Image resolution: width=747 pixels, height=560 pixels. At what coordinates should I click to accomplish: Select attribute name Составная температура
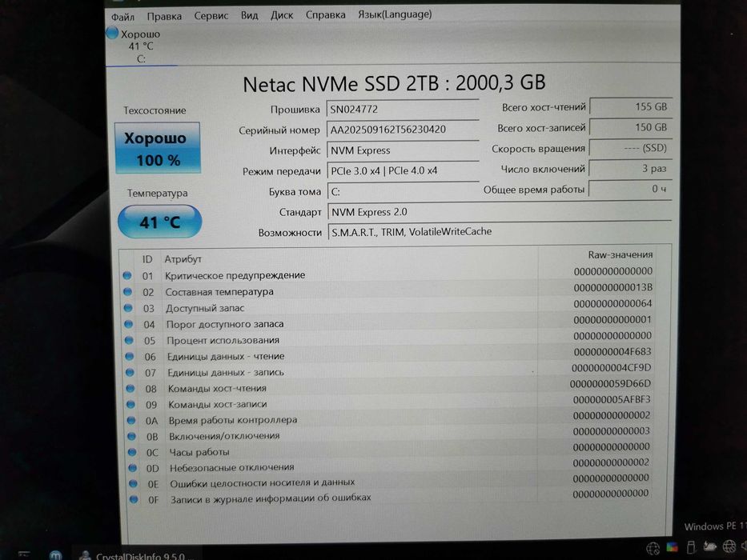[219, 292]
